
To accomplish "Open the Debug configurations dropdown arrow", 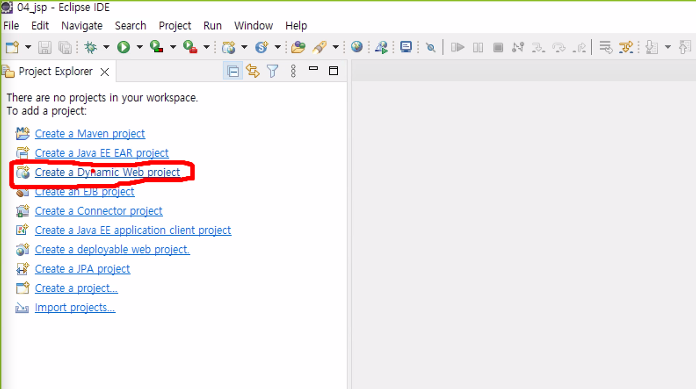I will click(x=106, y=47).
